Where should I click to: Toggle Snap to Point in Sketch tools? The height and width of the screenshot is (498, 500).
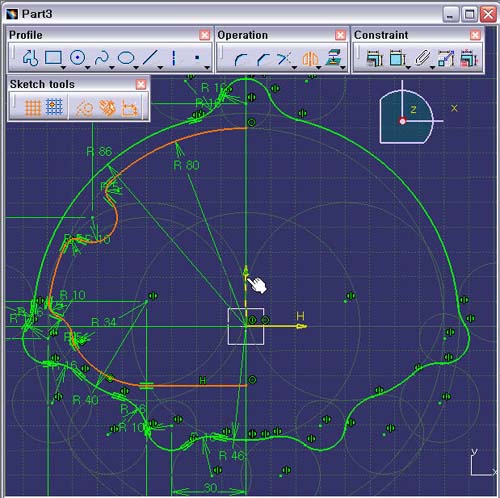coord(54,107)
